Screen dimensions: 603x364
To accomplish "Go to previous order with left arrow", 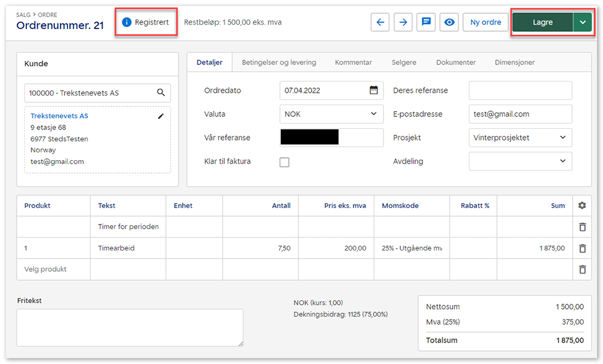I will coord(380,22).
